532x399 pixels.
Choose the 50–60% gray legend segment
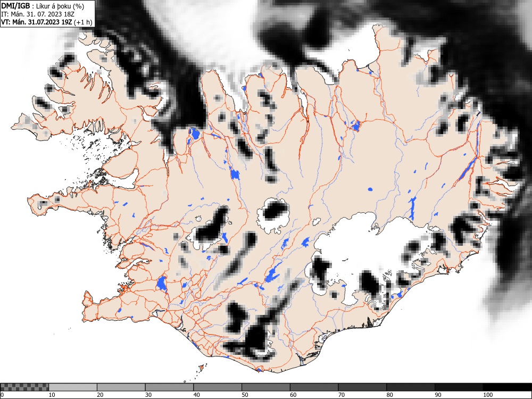click(x=265, y=387)
